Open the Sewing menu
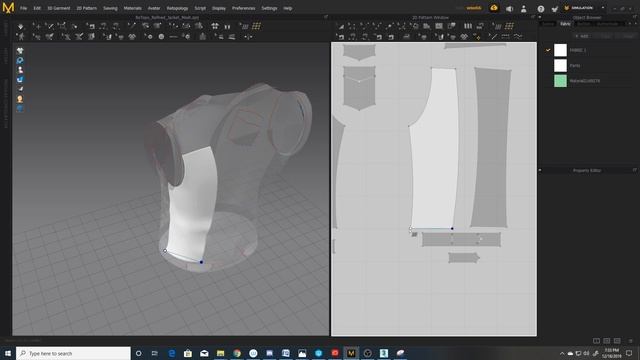Image resolution: width=640 pixels, height=360 pixels. pos(110,8)
